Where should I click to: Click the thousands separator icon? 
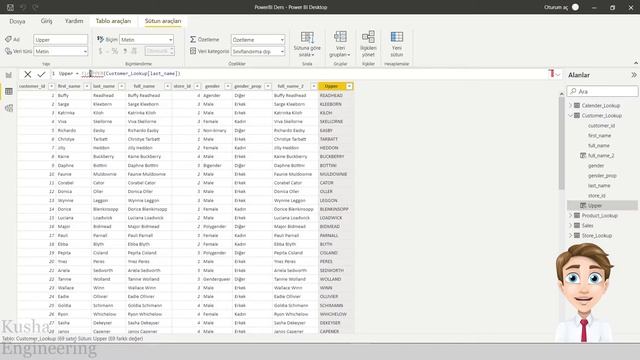pyautogui.click(x=125, y=51)
